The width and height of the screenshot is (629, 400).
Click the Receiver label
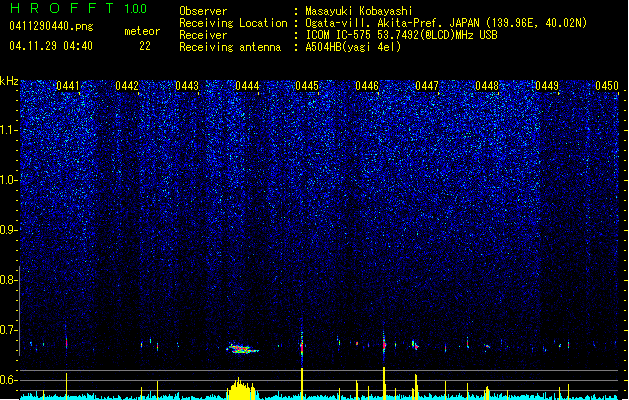coord(203,35)
